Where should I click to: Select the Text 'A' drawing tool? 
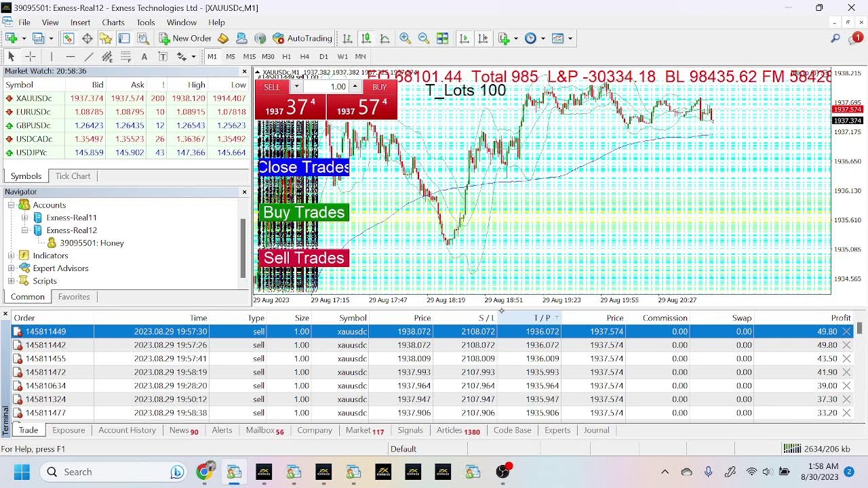[x=144, y=56]
